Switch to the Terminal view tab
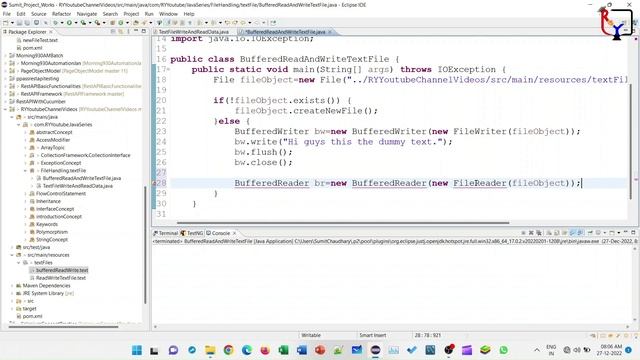Viewport: 640px width, 360px height. pyautogui.click(x=165, y=233)
